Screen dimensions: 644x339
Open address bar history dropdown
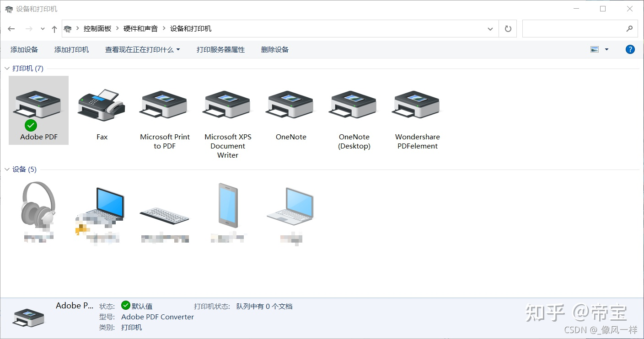(490, 29)
